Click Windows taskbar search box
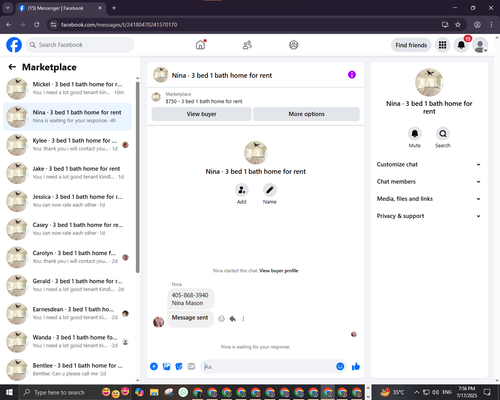 point(59,392)
